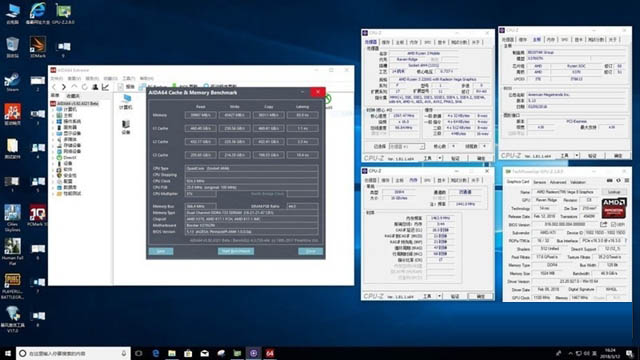The width and height of the screenshot is (640, 360).
Task: Click the taskbar search box
Action: coord(73,353)
